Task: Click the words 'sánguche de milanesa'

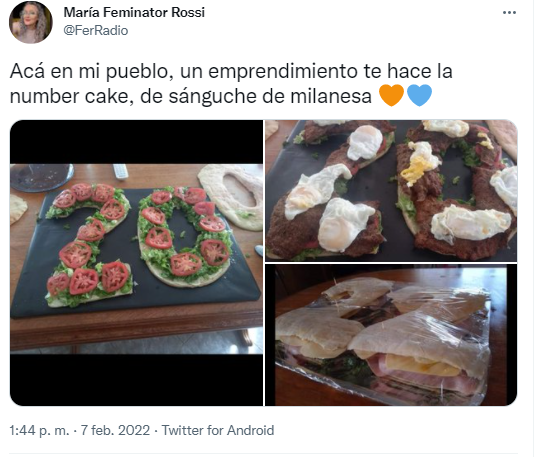Action: click(x=270, y=96)
